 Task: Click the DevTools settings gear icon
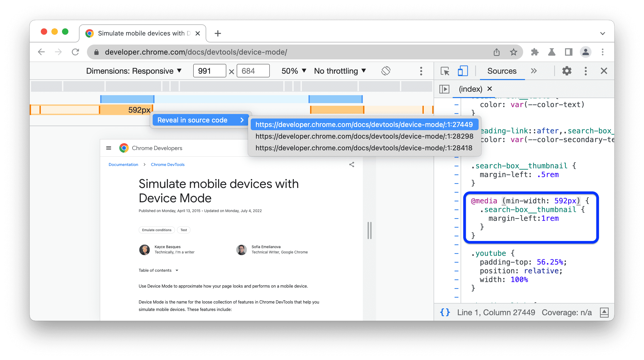(567, 71)
